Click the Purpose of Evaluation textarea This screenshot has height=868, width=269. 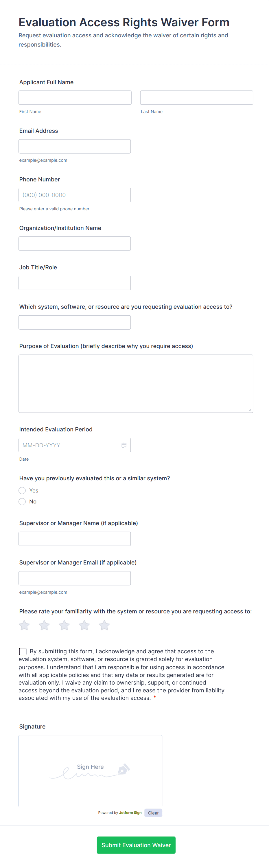pyautogui.click(x=136, y=383)
